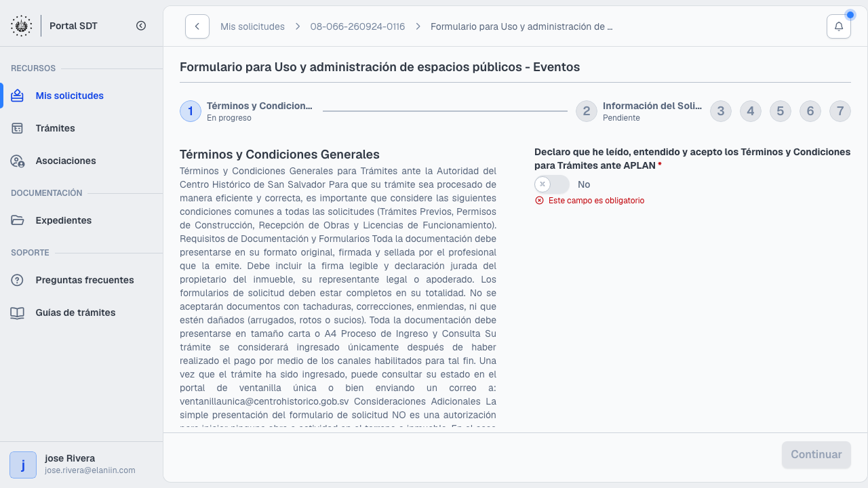Open Preguntas frecuentes in the sidebar
868x488 pixels.
(x=81, y=280)
